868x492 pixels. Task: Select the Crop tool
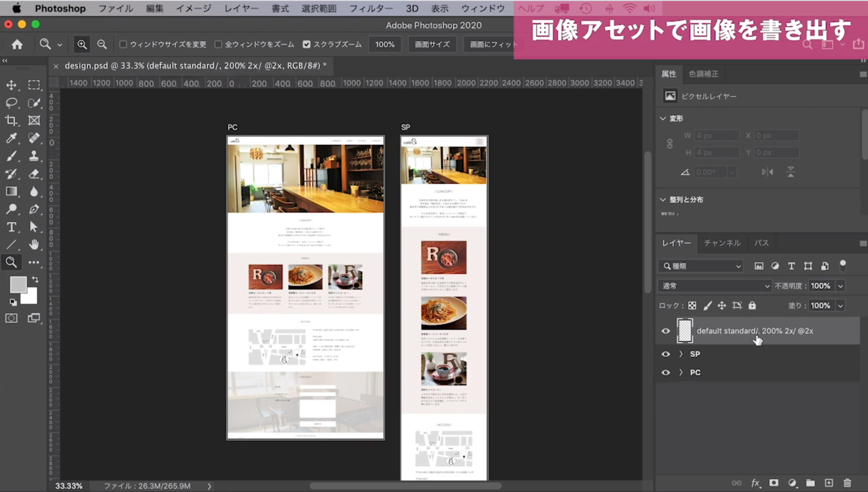11,120
